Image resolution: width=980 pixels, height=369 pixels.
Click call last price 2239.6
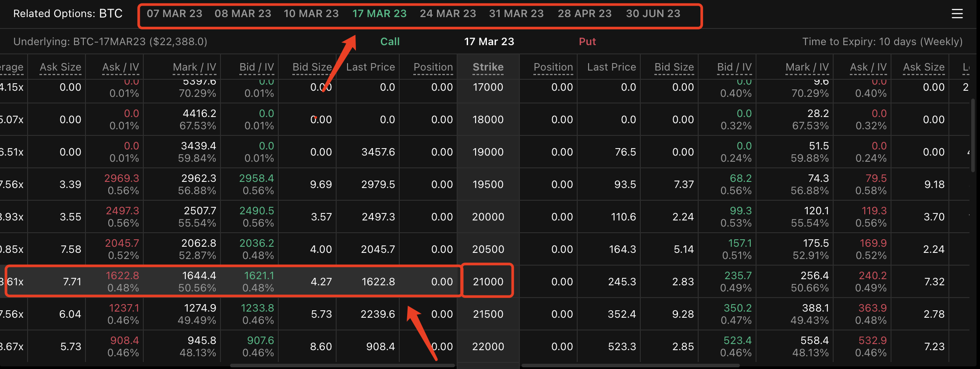(x=378, y=314)
